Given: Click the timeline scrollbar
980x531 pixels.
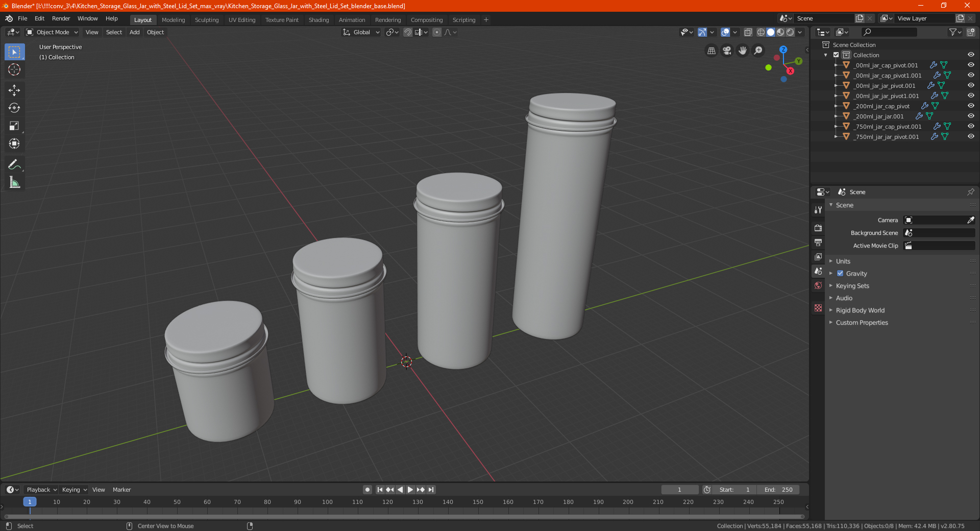Looking at the screenshot, I should click(x=403, y=517).
